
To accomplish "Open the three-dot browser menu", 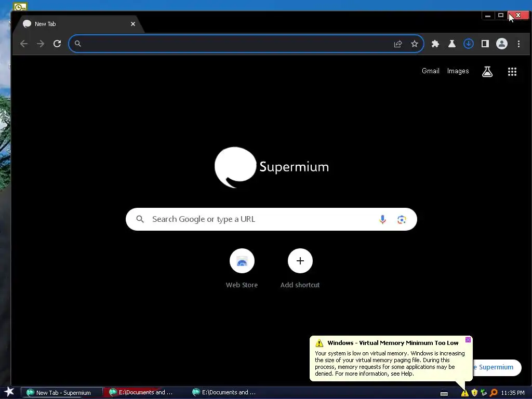I will pos(518,44).
